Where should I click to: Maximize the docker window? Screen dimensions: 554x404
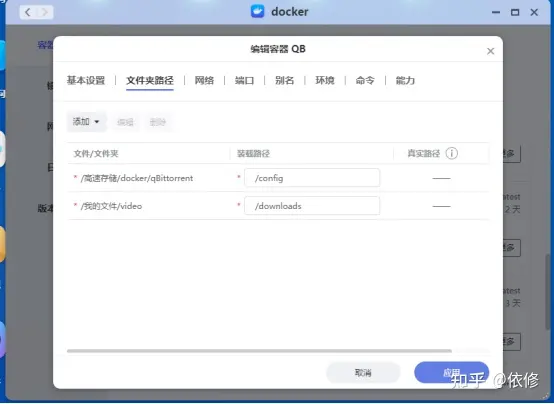pyautogui.click(x=515, y=12)
